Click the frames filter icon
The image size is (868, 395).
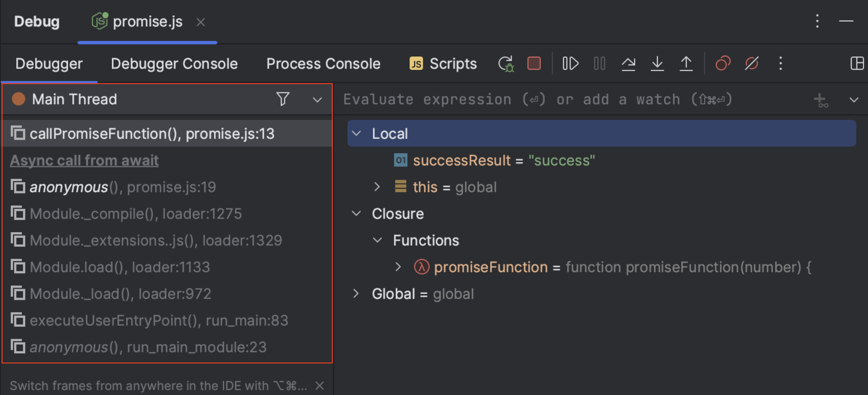(283, 99)
